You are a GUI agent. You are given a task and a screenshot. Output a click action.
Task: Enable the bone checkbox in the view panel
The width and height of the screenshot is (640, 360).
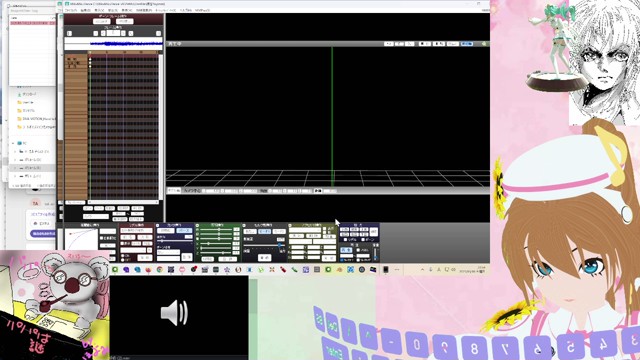[363, 240]
